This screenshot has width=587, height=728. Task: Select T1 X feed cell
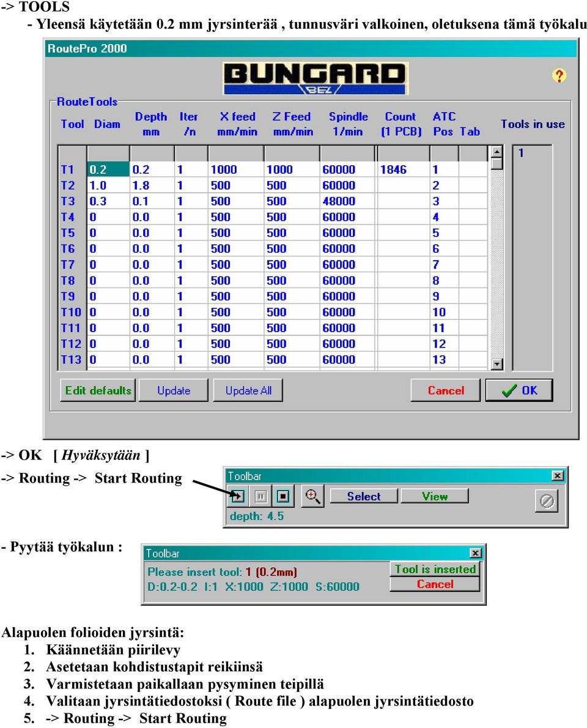tap(236, 169)
